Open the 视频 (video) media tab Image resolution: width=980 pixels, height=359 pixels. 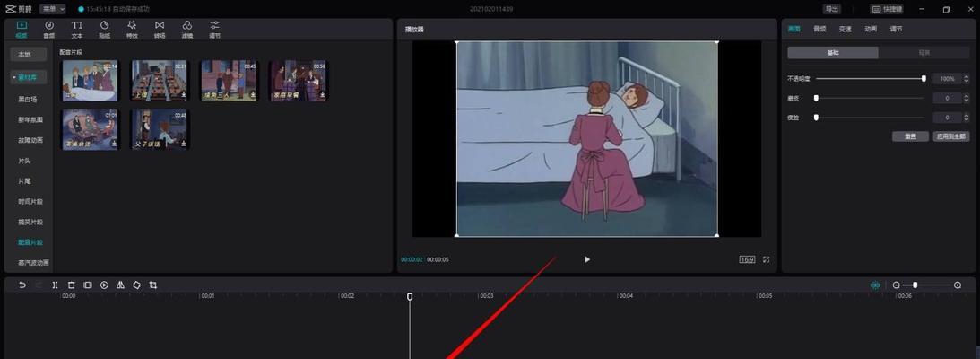[22, 29]
